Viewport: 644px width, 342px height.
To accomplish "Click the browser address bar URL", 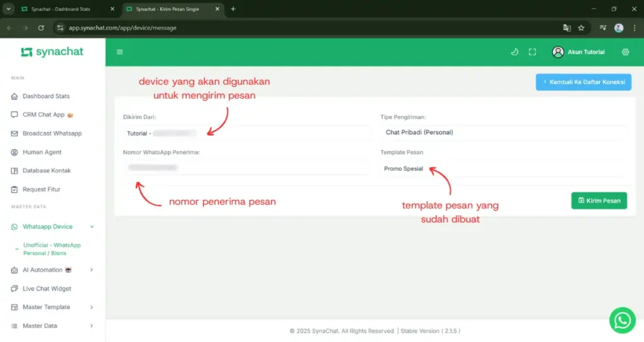I will coord(123,28).
